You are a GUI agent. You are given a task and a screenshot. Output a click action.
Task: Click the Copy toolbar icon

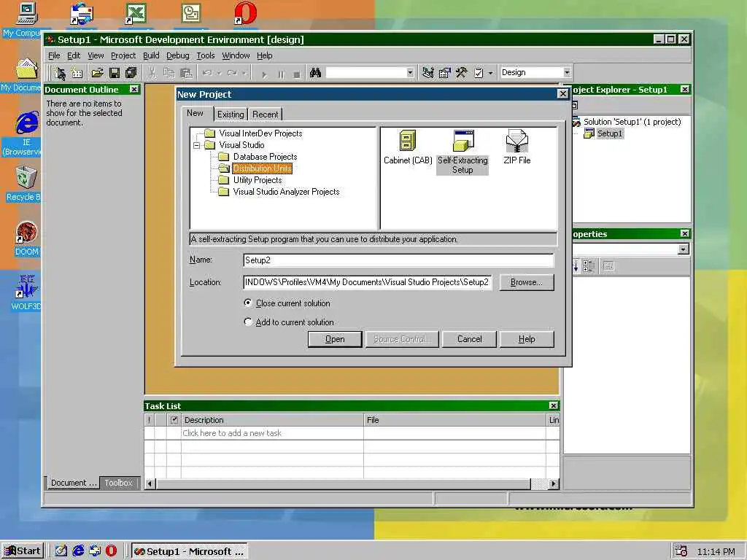point(169,73)
